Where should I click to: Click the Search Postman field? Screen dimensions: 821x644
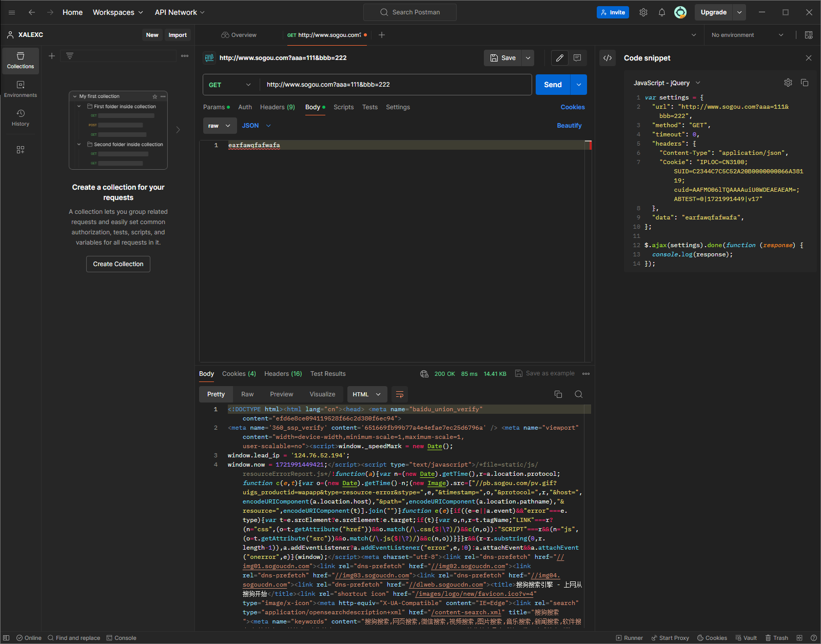click(410, 12)
